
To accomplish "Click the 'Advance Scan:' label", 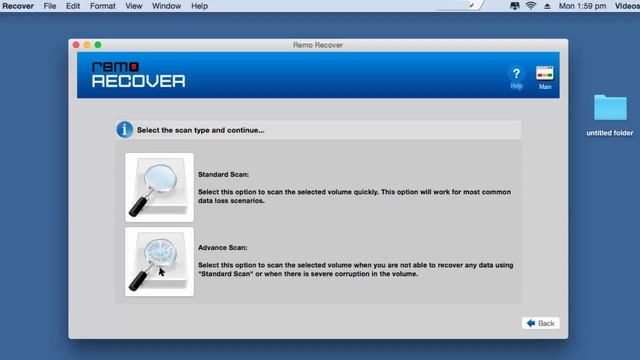I will click(x=222, y=247).
